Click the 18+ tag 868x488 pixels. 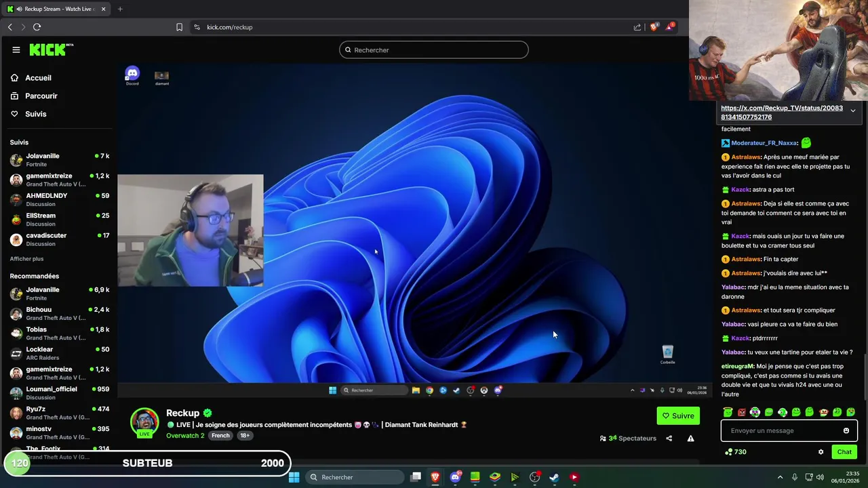[245, 435]
